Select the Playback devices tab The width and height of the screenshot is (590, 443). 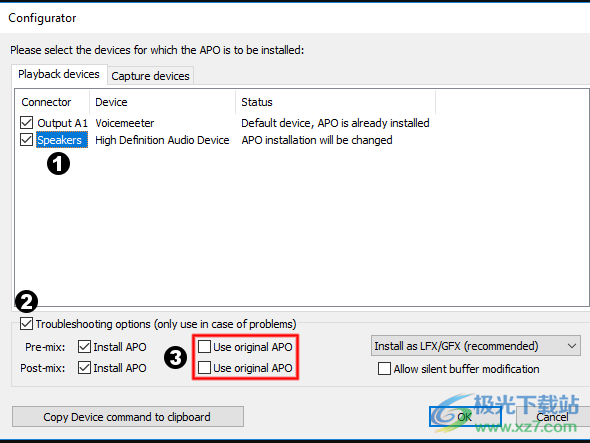[59, 74]
